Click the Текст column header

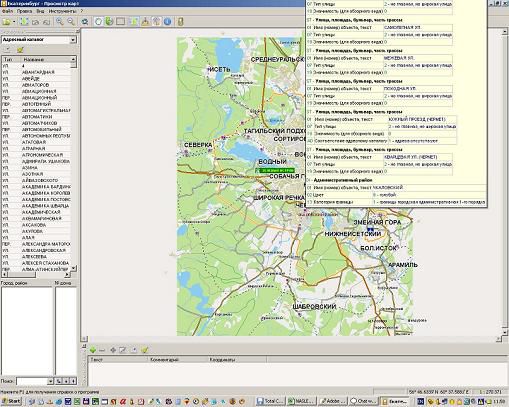point(118,360)
